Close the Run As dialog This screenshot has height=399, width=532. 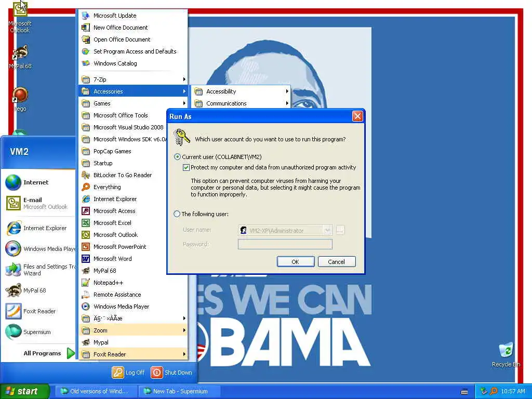[357, 116]
